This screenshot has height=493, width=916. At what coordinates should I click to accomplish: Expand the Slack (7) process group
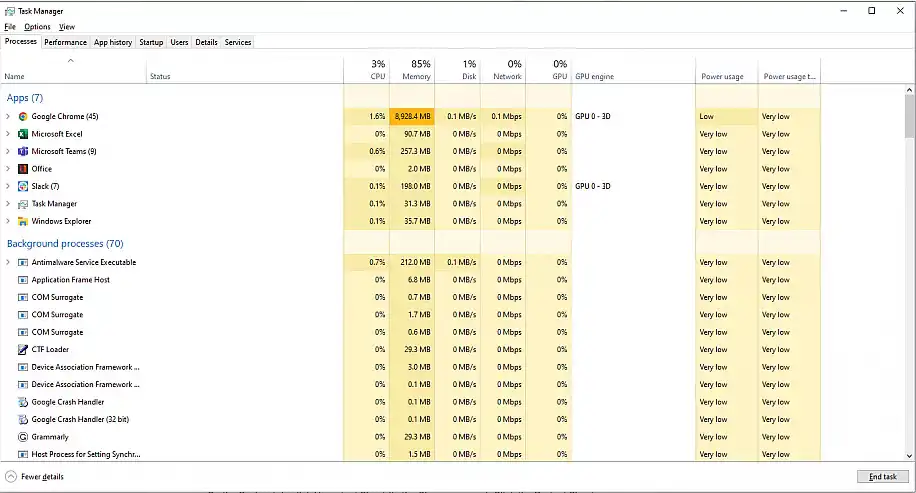8,186
